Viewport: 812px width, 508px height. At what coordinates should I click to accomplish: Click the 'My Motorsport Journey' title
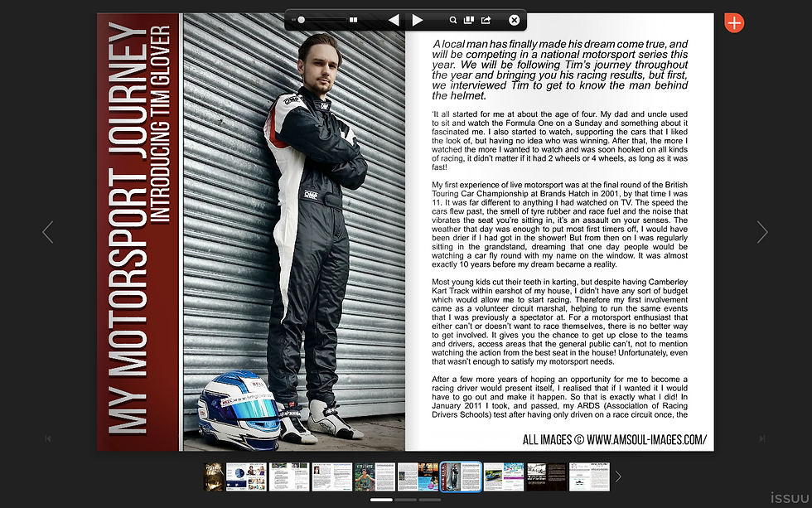tap(128, 229)
